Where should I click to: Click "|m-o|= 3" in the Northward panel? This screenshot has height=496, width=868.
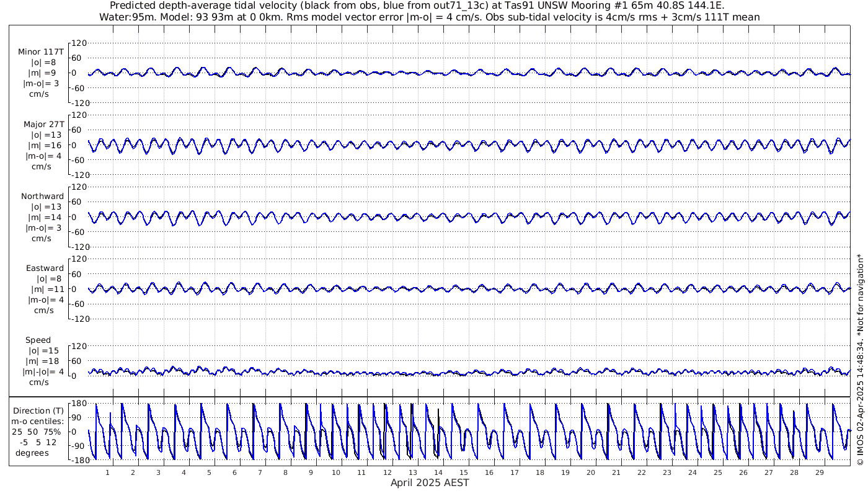pyautogui.click(x=42, y=228)
